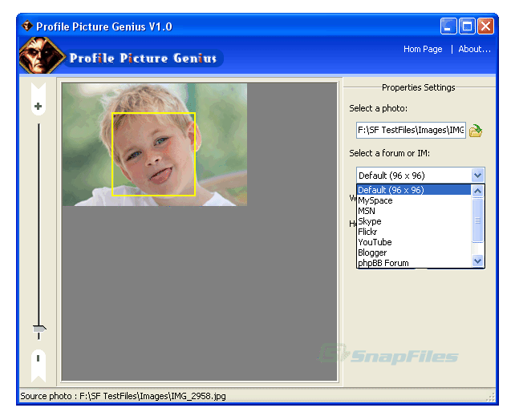Click the photo path input field
The width and height of the screenshot is (511, 420).
point(411,130)
